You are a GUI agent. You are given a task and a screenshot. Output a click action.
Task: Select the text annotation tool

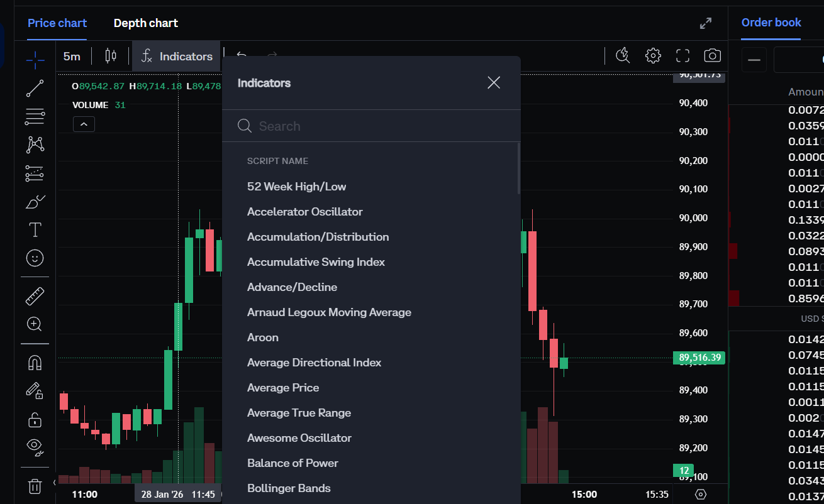(35, 229)
